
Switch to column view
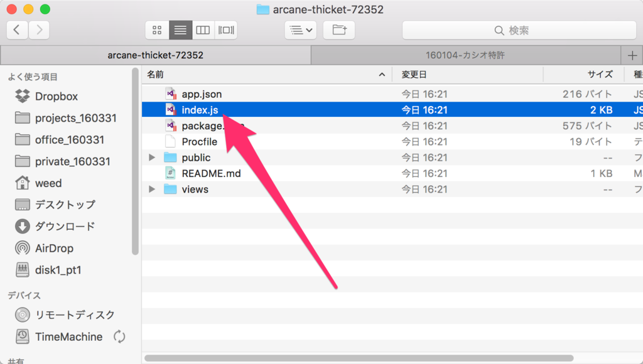click(x=203, y=30)
